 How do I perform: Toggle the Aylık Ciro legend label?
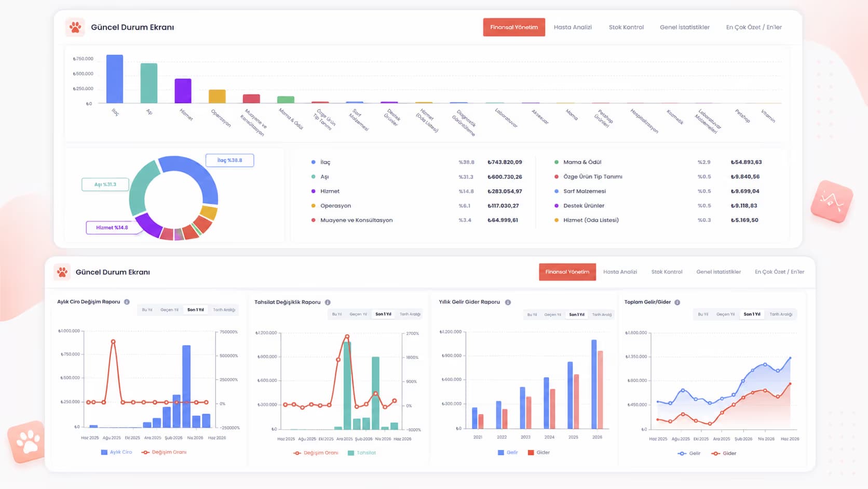tap(121, 452)
